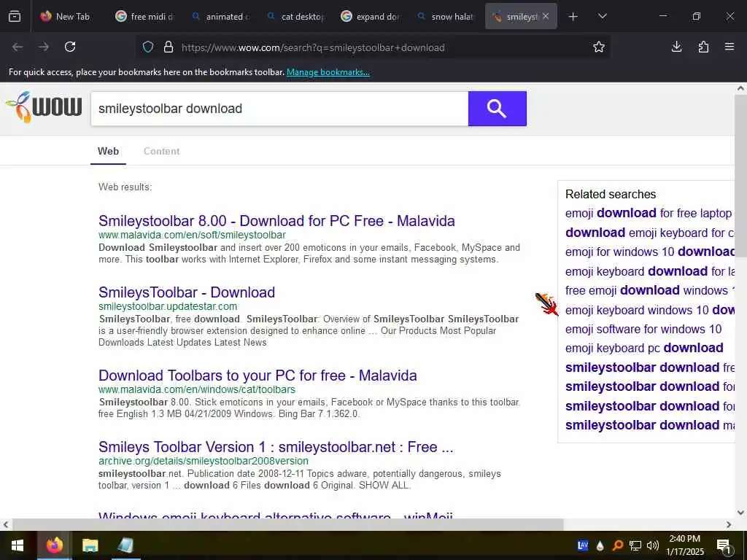
Task: Click the tracking protection shield icon
Action: 148,47
